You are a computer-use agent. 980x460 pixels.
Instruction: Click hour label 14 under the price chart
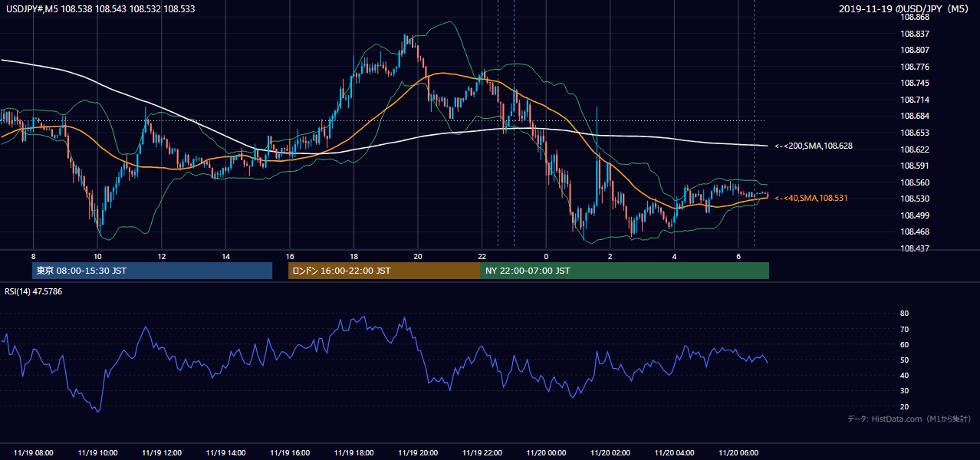225,255
